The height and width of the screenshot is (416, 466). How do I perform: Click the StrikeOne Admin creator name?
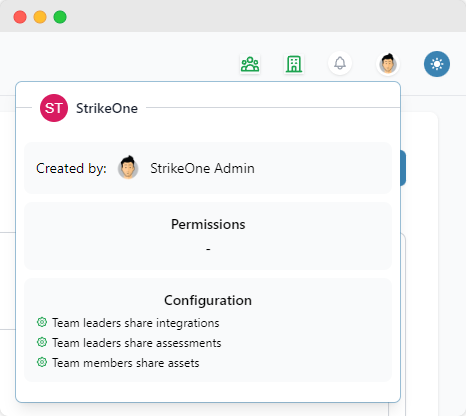point(202,168)
